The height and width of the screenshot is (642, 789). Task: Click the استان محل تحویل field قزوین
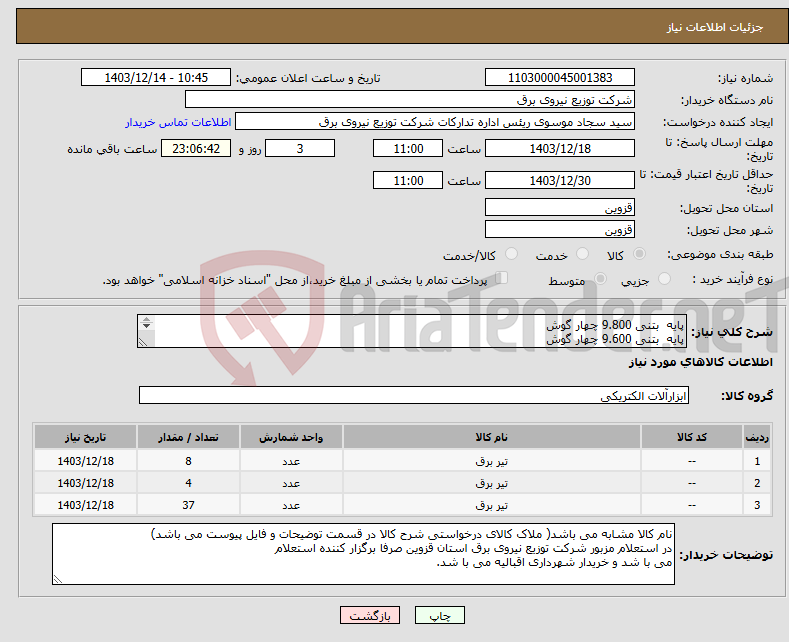pyautogui.click(x=560, y=207)
